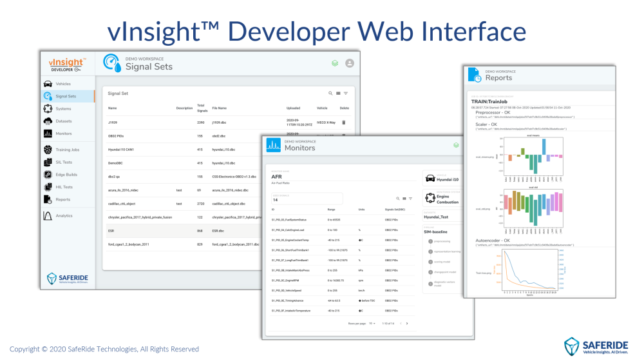
Task: Open the Hyundai i10 vehicle card
Action: pyautogui.click(x=442, y=179)
